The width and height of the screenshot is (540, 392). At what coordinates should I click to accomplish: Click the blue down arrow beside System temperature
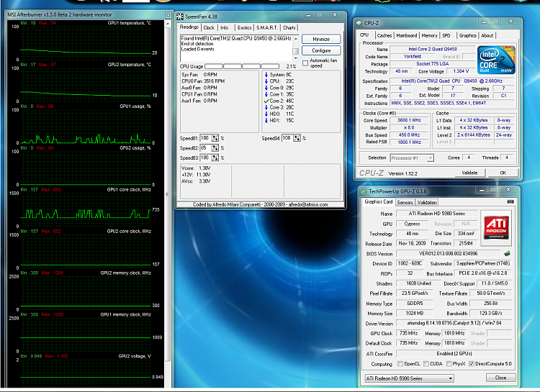pos(266,75)
